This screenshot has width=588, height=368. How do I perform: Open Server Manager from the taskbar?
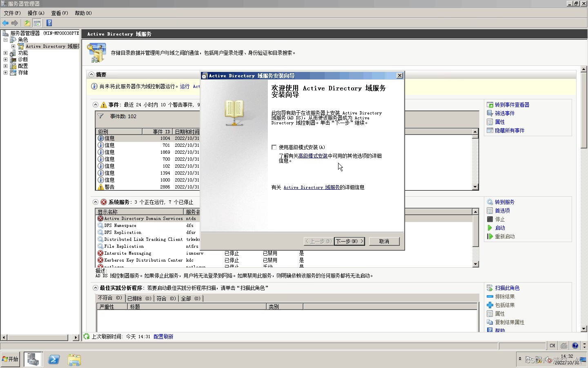click(x=33, y=359)
